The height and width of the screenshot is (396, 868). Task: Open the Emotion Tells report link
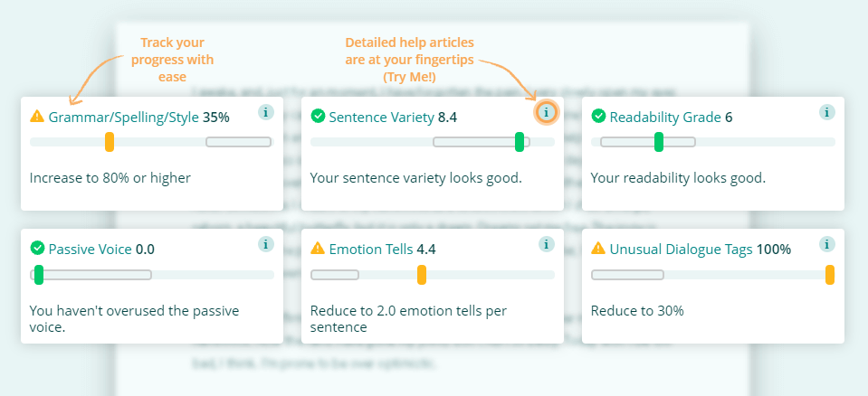point(371,250)
